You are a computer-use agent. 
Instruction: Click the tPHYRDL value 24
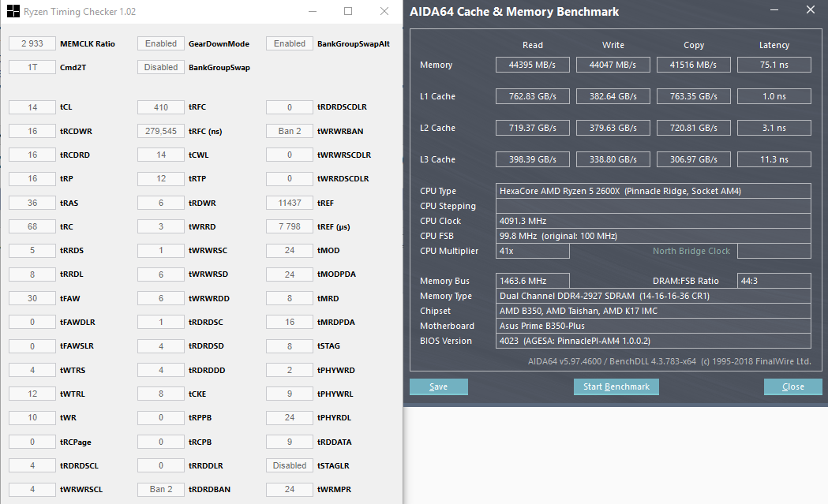coord(290,417)
